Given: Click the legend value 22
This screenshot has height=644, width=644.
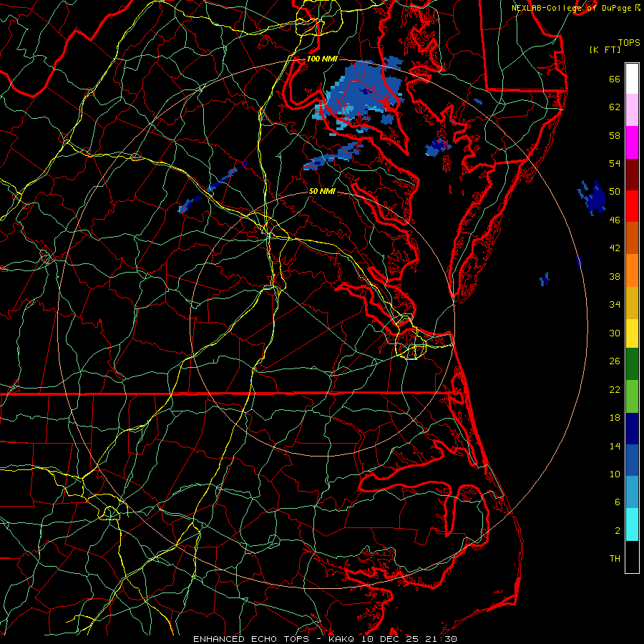Looking at the screenshot, I should click(615, 389).
